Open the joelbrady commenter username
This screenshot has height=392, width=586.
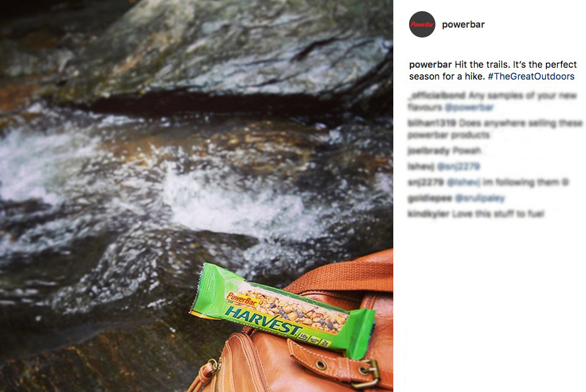429,151
